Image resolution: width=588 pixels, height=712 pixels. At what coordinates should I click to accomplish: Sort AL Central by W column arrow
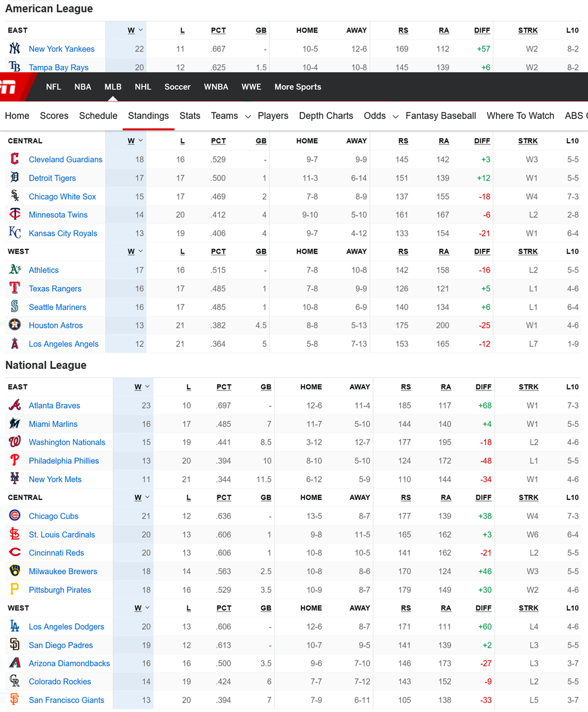(x=140, y=141)
